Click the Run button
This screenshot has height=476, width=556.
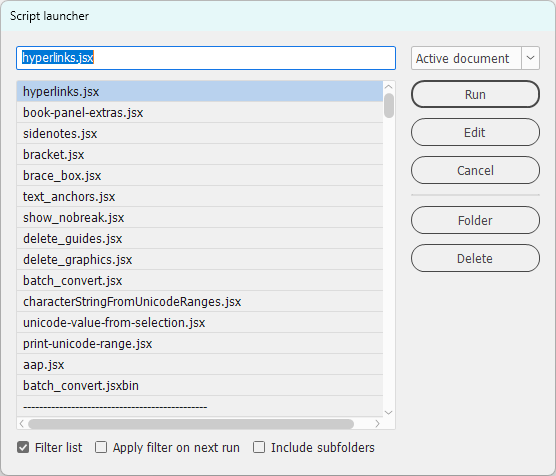pyautogui.click(x=475, y=94)
